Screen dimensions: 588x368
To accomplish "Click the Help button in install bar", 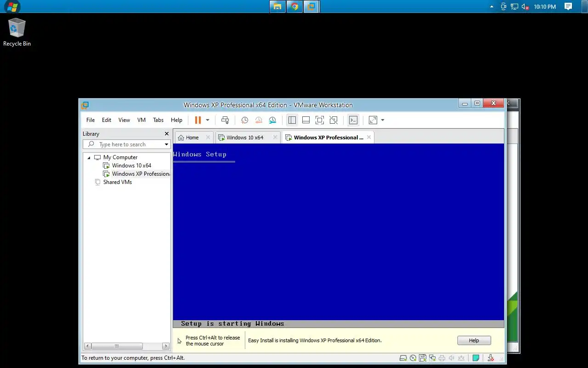I will [474, 340].
